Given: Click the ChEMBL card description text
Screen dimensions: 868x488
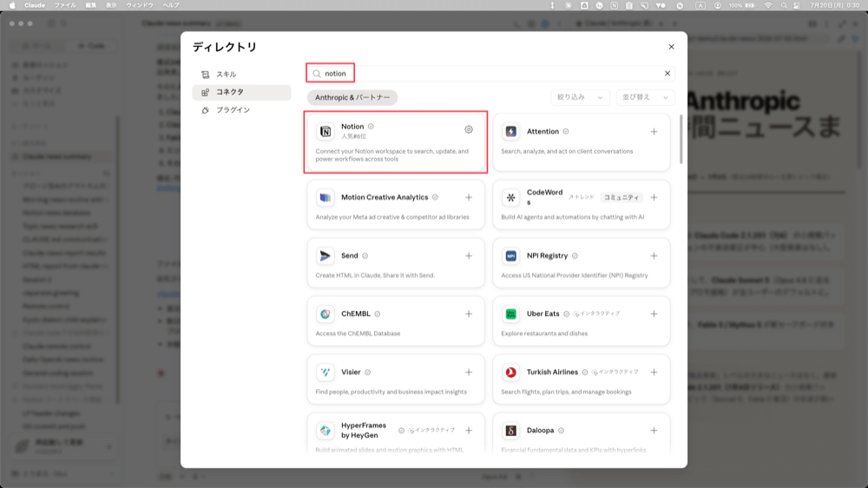Looking at the screenshot, I should click(x=358, y=333).
